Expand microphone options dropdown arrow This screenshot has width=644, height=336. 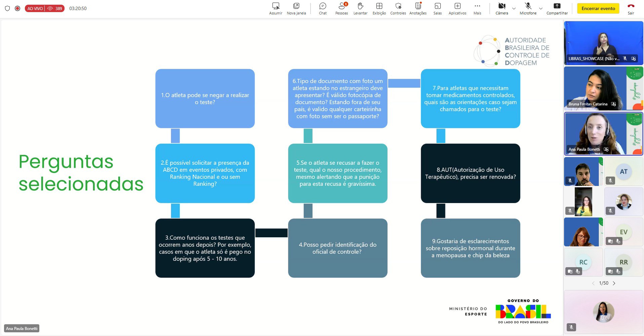pyautogui.click(x=541, y=8)
